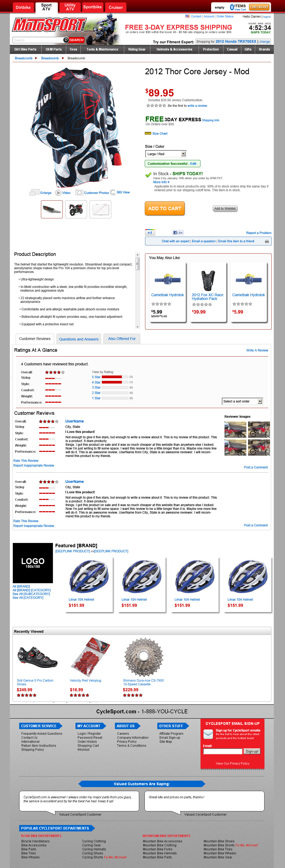Open the Size Chart ruler icon
This screenshot has width=285, height=868.
tap(148, 134)
